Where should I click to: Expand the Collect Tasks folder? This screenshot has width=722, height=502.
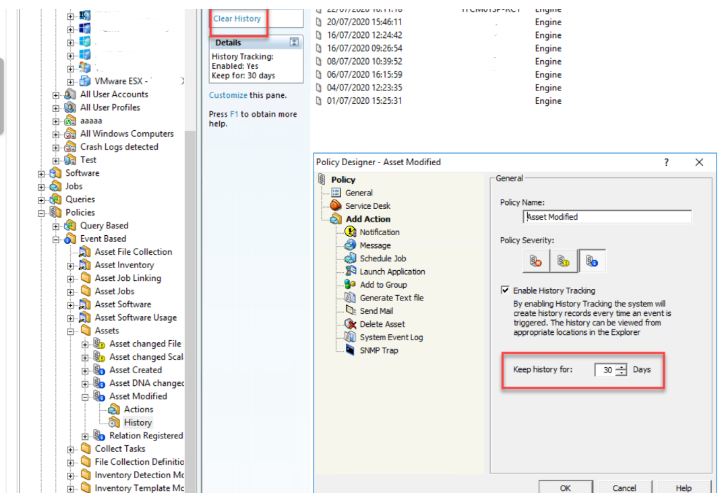point(70,449)
